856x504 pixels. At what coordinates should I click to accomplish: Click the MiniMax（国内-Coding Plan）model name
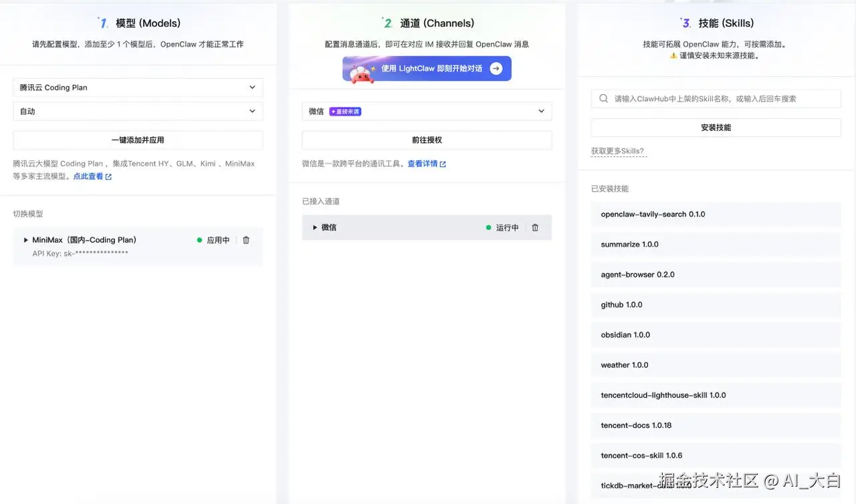coord(84,240)
